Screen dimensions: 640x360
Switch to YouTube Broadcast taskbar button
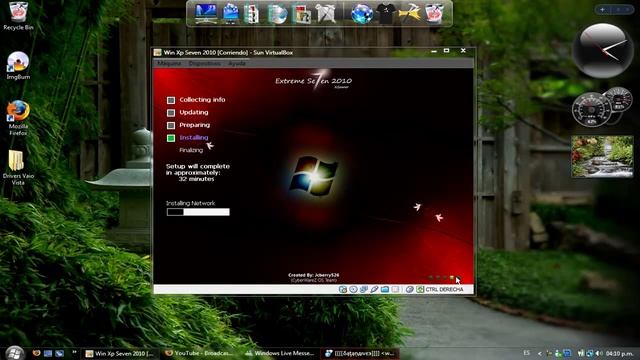pos(199,353)
